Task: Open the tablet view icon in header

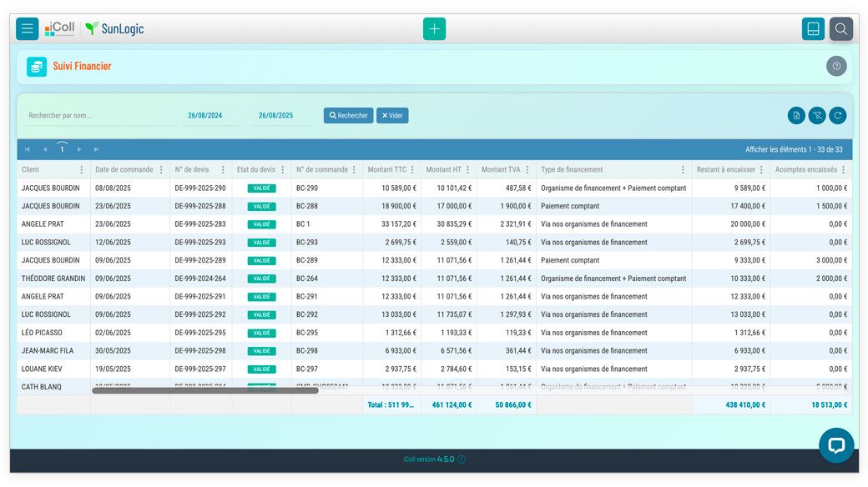Action: coord(813,28)
